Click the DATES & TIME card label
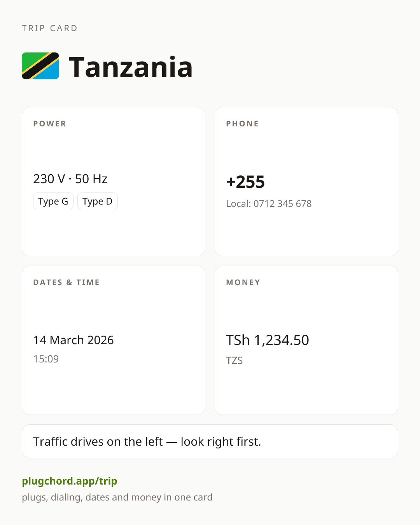 [x=66, y=282]
